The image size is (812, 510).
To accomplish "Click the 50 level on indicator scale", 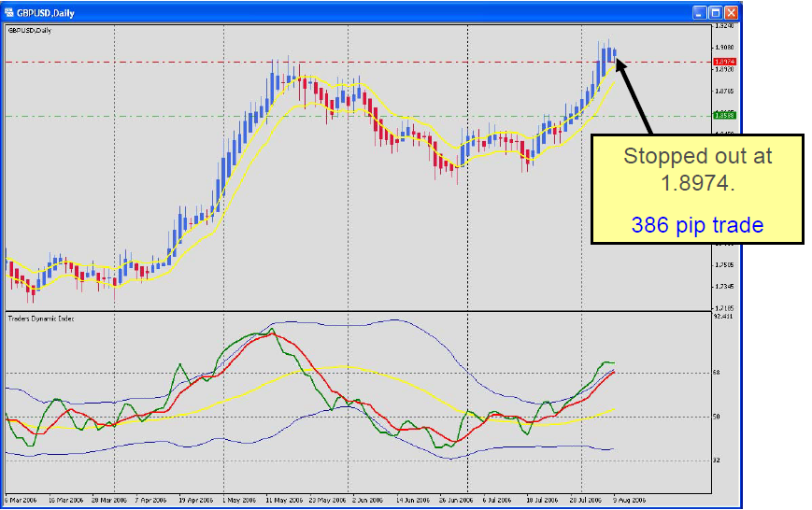I will coord(717,417).
